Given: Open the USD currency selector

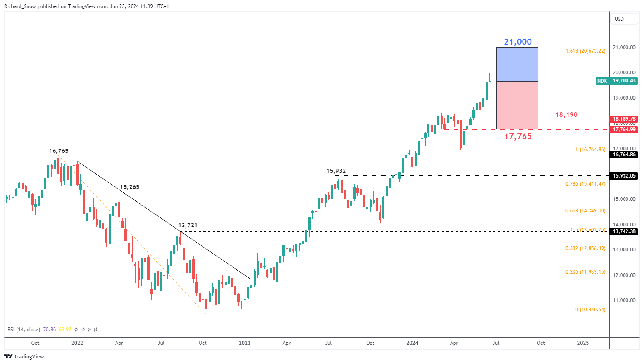Looking at the screenshot, I should (x=624, y=19).
